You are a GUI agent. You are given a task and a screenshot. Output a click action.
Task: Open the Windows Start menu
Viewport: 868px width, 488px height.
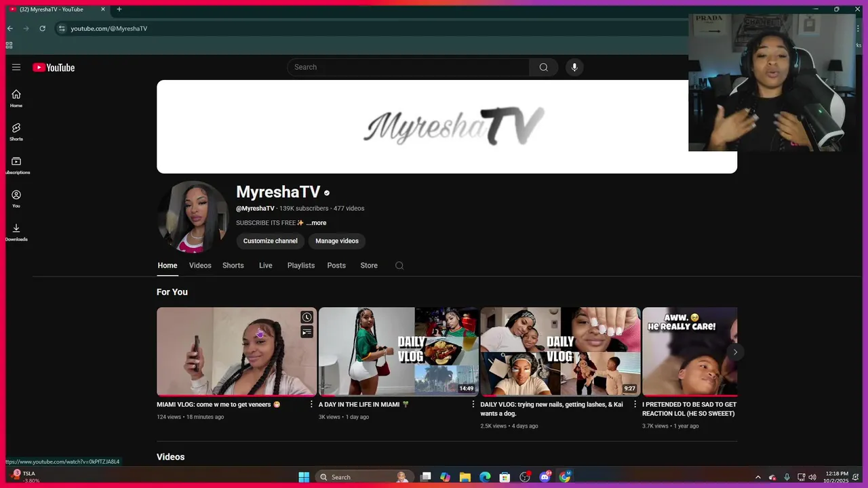[x=304, y=477]
